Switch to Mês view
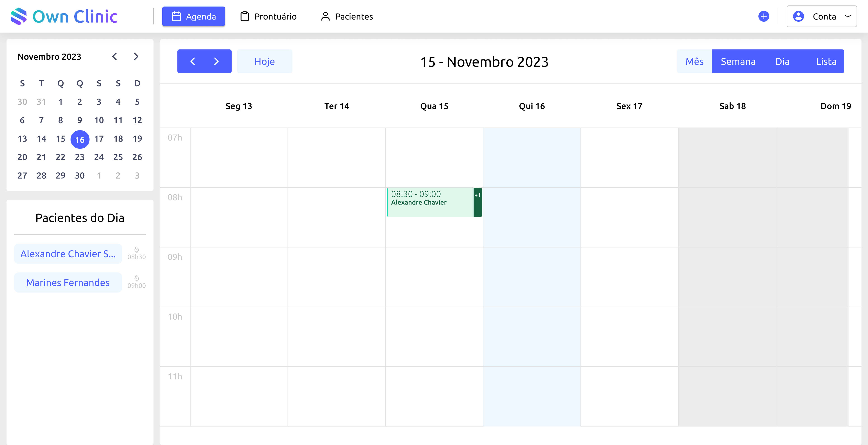This screenshot has width=868, height=445. pyautogui.click(x=694, y=61)
